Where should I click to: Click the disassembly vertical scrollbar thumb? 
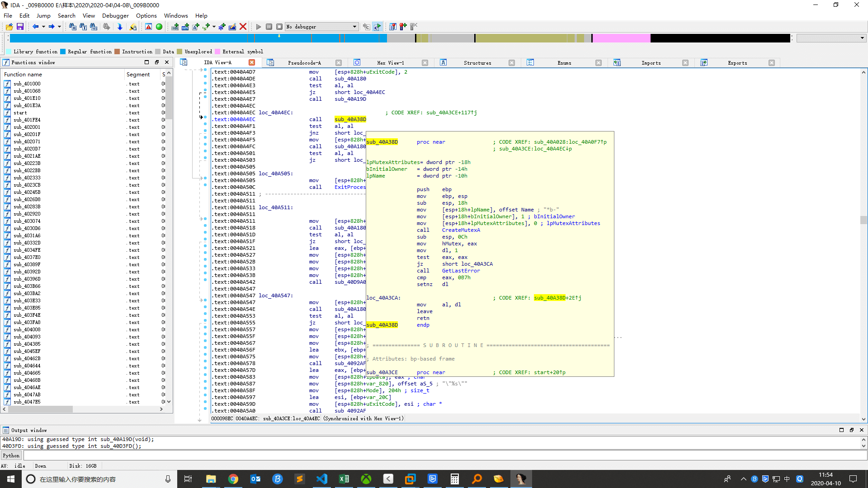[863, 220]
